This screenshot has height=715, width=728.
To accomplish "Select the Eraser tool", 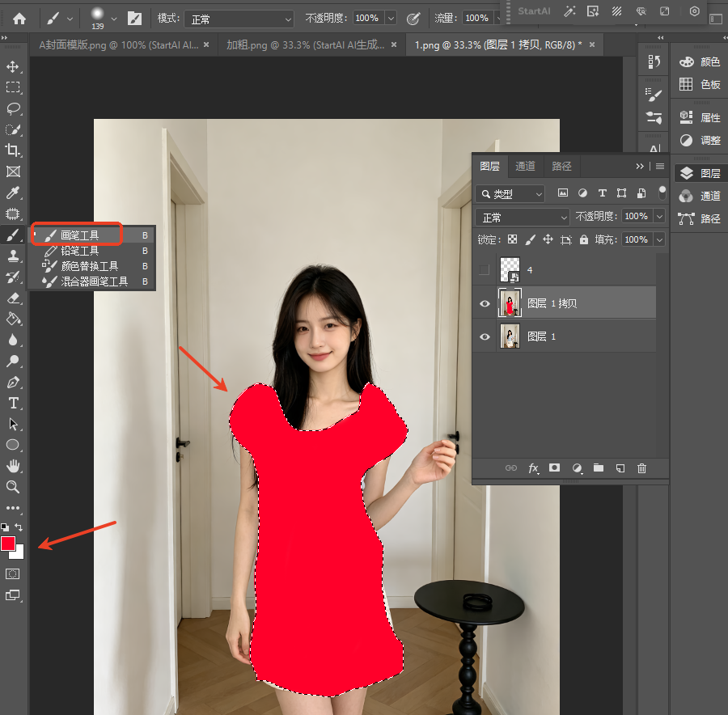I will coord(12,298).
